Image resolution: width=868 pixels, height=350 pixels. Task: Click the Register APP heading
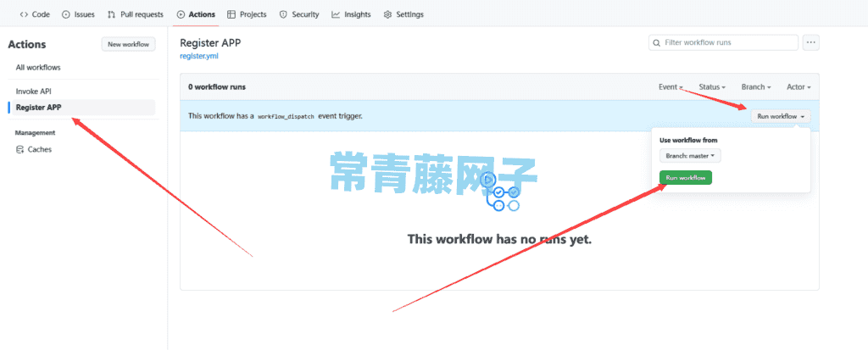point(210,43)
